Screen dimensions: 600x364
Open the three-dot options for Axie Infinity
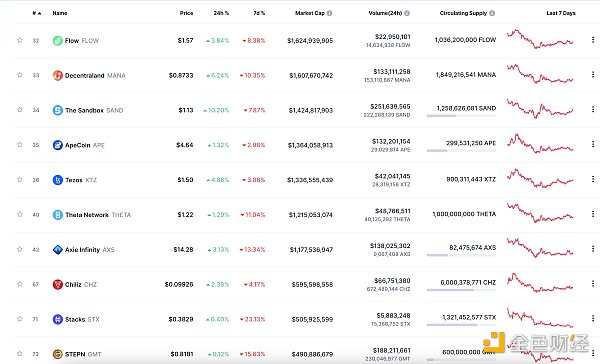593,248
